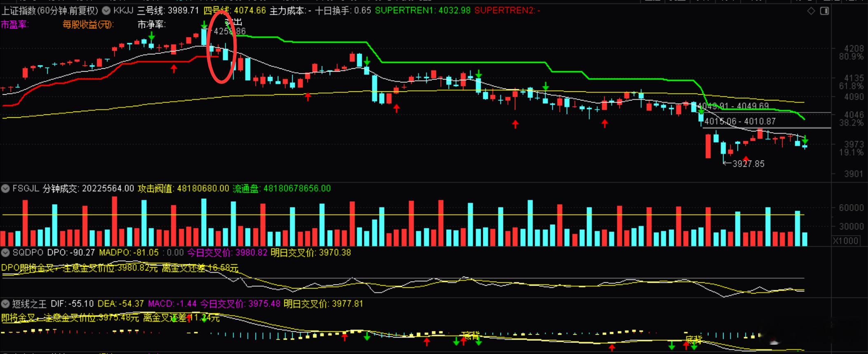The width and height of the screenshot is (868, 354).
Task: Click the 80.9% retracement axis label
Action: tap(851, 56)
